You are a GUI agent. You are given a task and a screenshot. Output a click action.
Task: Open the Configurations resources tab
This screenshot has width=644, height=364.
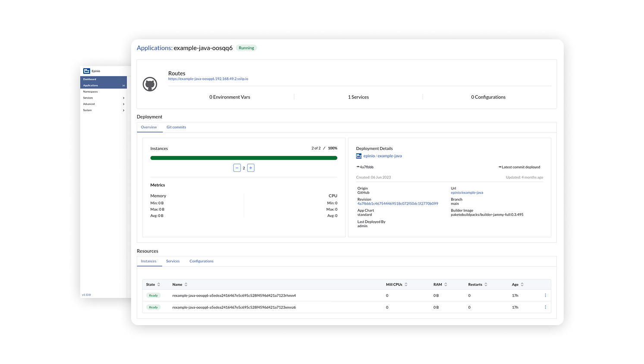pyautogui.click(x=201, y=261)
